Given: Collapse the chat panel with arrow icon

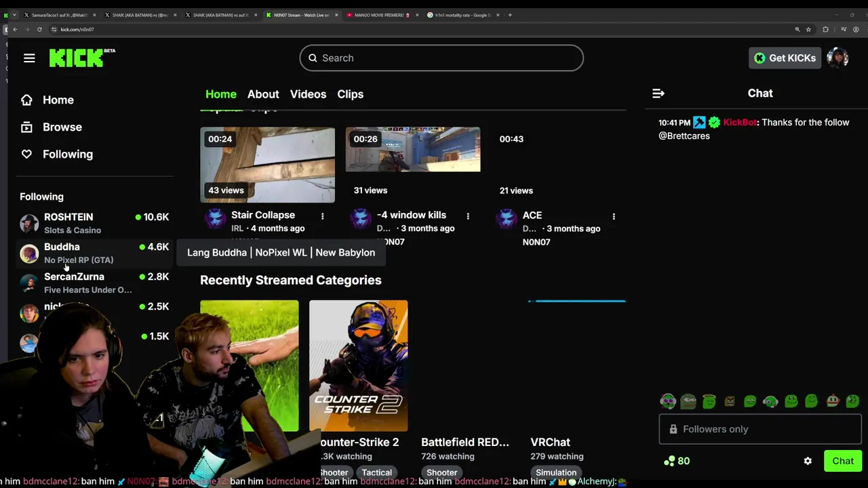Looking at the screenshot, I should [658, 94].
